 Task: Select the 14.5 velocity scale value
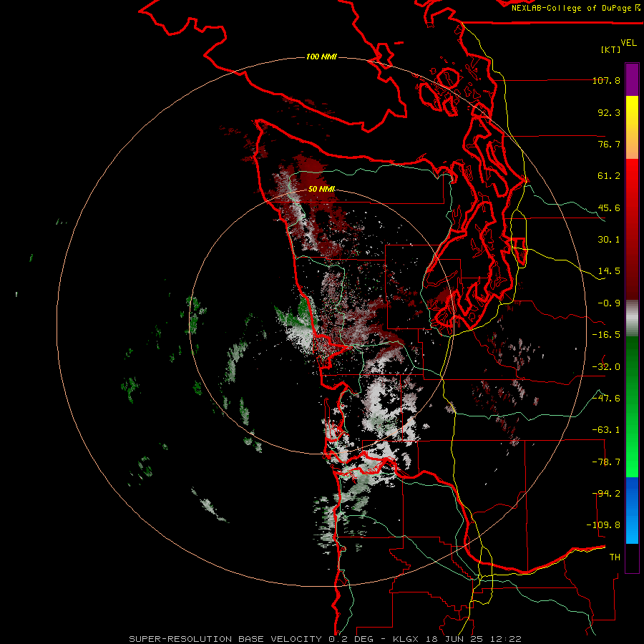pos(609,271)
